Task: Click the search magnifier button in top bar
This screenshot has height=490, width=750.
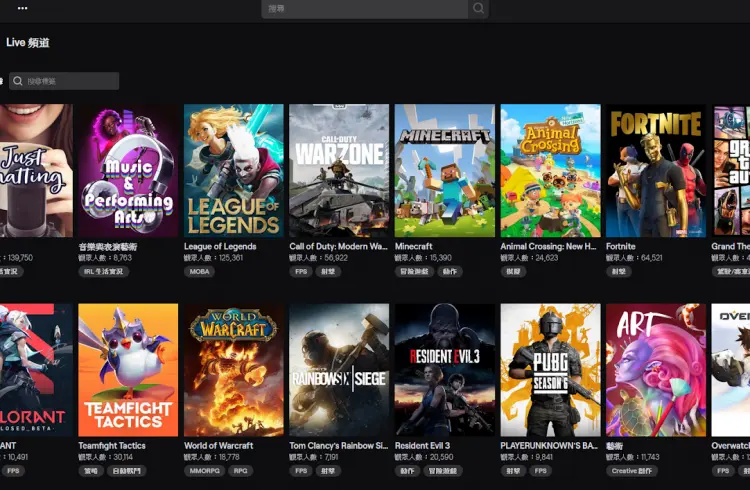Action: [479, 9]
